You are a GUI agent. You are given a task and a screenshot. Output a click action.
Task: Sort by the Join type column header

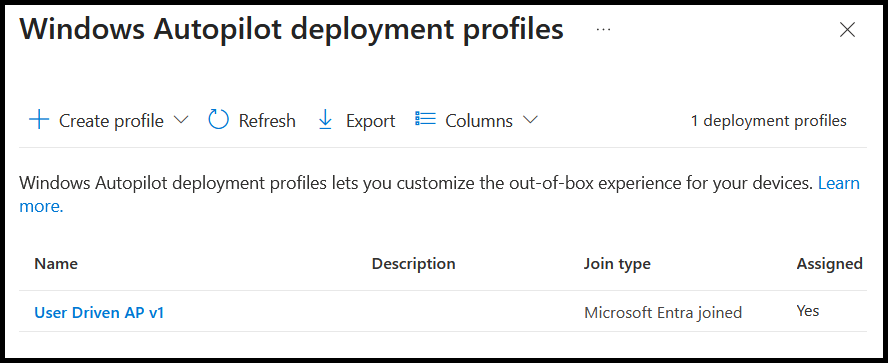(x=617, y=264)
